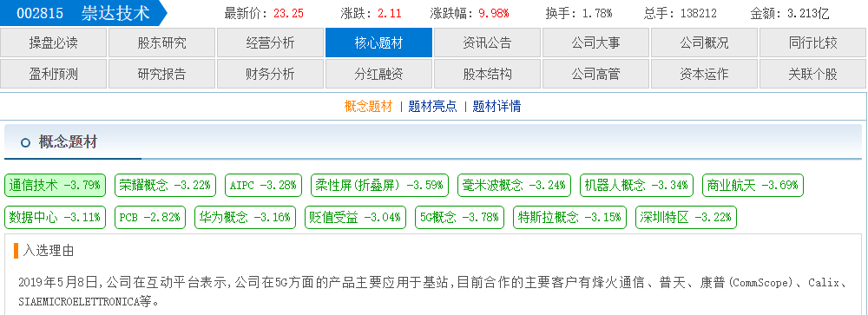868x315 pixels.
Task: Select 华为概念 -3.16% tag
Action: [x=246, y=218]
